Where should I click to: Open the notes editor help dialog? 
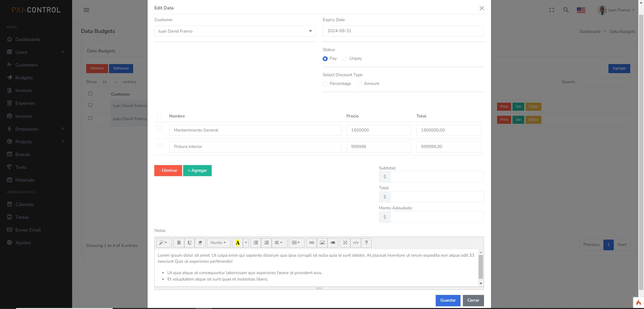pos(366,243)
